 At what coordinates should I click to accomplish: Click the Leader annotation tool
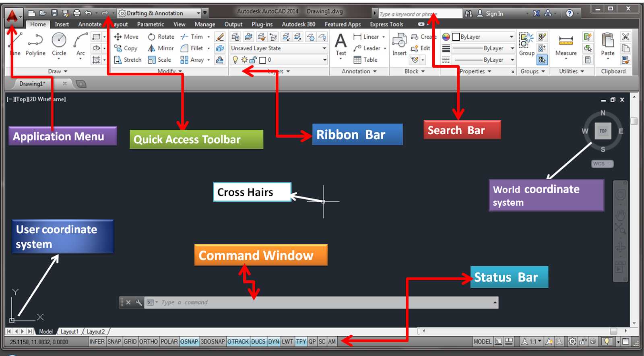367,48
